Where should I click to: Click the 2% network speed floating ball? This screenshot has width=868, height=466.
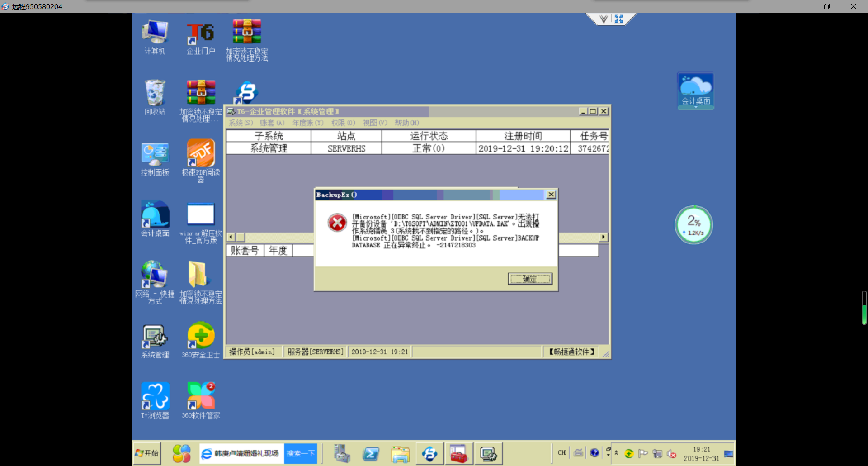tap(694, 225)
